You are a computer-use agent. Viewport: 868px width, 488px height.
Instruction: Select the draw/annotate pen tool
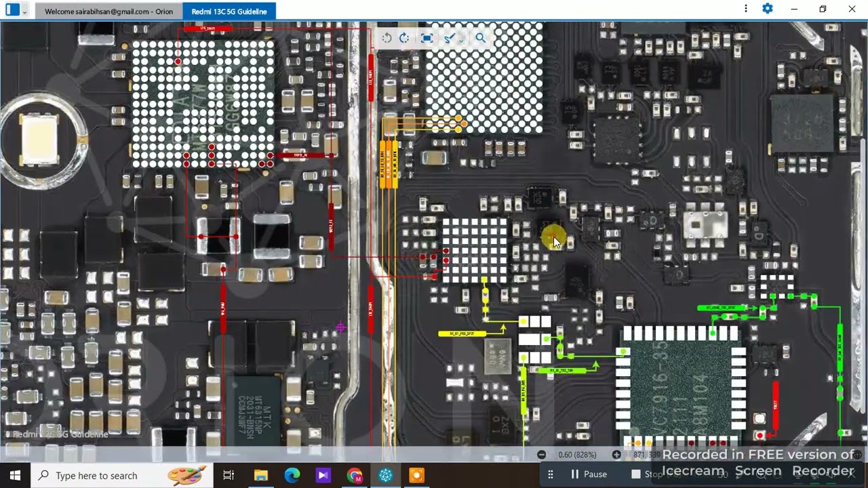pyautogui.click(x=448, y=38)
